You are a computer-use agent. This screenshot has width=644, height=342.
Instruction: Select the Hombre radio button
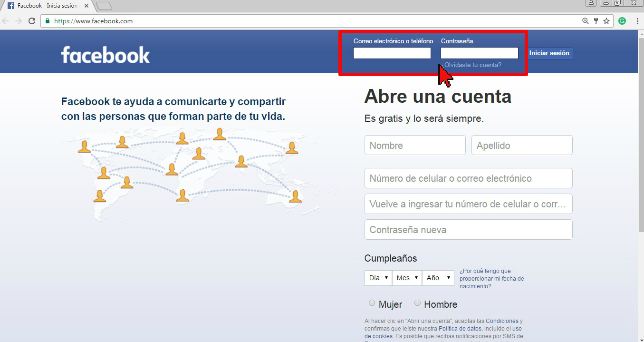418,303
